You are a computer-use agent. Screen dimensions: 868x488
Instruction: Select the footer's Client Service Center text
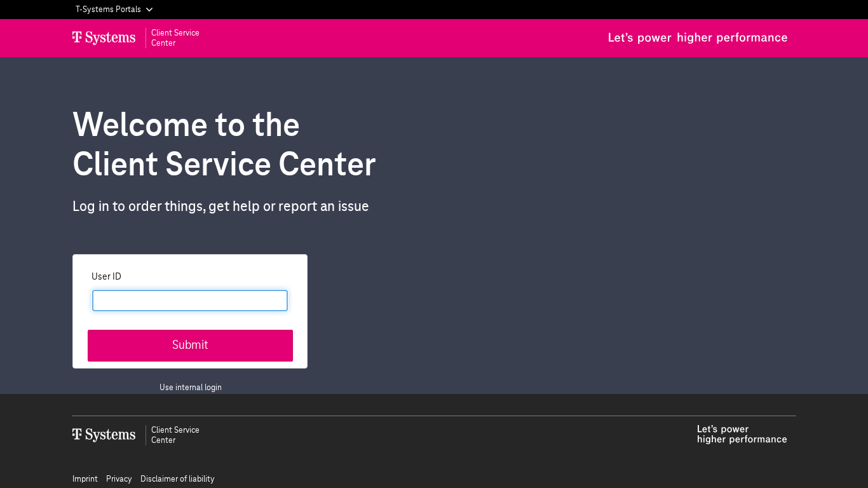[x=175, y=435]
